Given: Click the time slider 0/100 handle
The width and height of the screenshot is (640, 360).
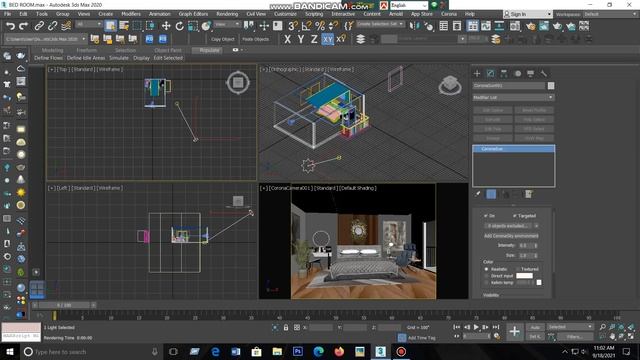Looking at the screenshot, I should 64,305.
